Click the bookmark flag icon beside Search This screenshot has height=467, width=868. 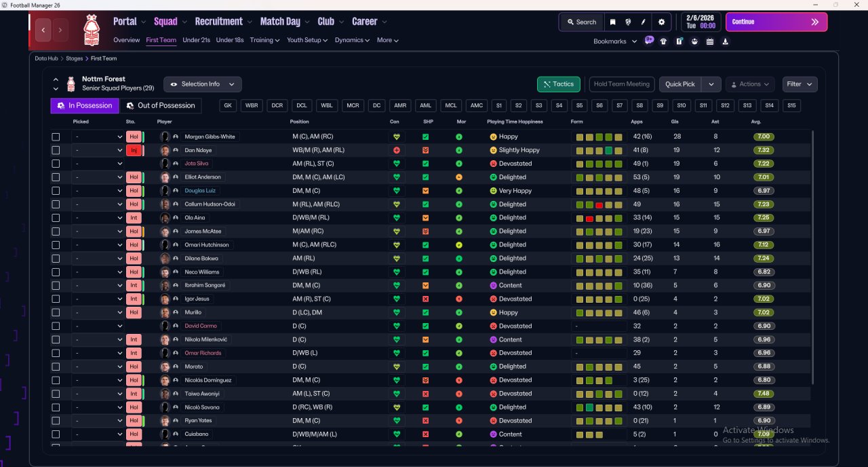pyautogui.click(x=612, y=22)
